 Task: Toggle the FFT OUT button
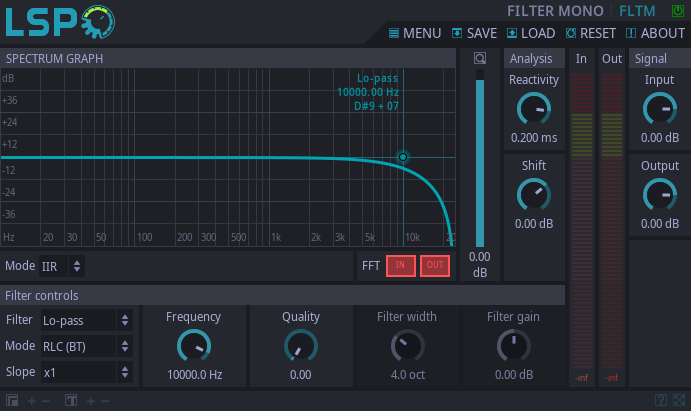(x=434, y=265)
